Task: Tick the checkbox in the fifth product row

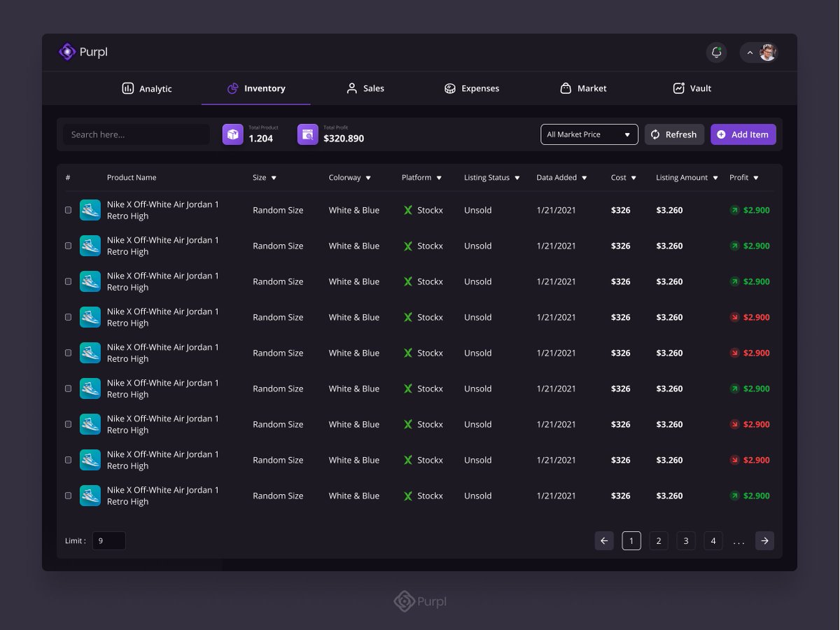Action: pyautogui.click(x=68, y=353)
